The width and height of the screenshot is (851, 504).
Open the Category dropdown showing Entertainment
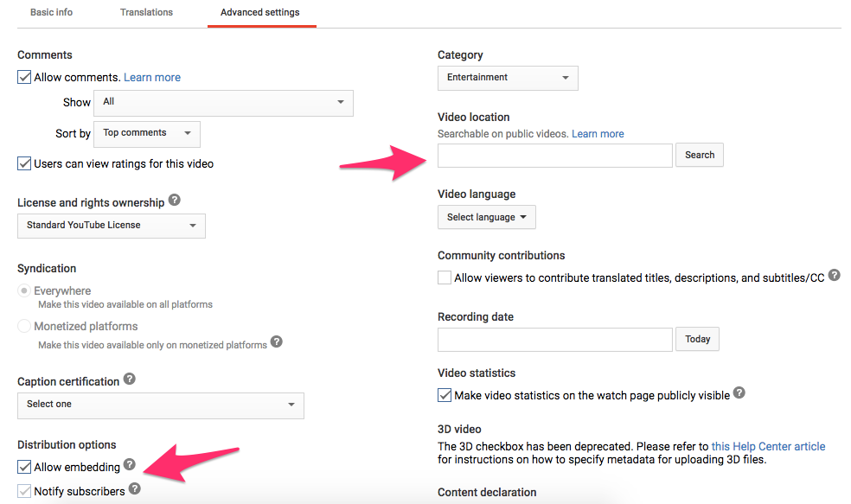coord(507,78)
